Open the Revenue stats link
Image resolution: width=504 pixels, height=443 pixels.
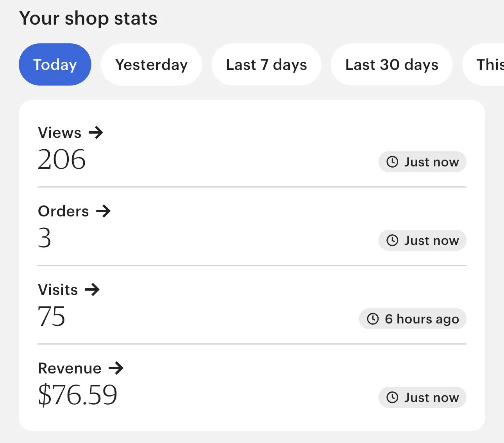point(70,368)
